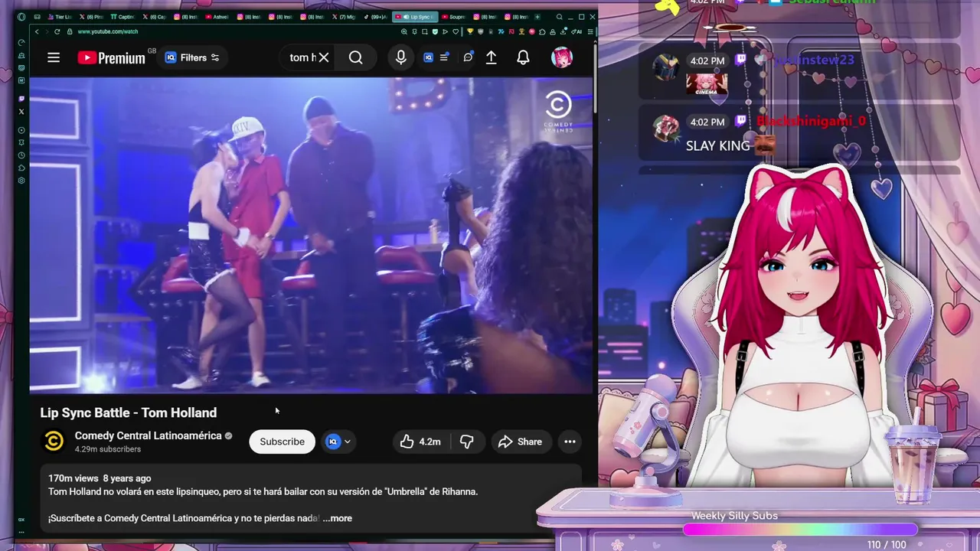980x551 pixels.
Task: Like the video with 4.2m likes
Action: coord(420,442)
